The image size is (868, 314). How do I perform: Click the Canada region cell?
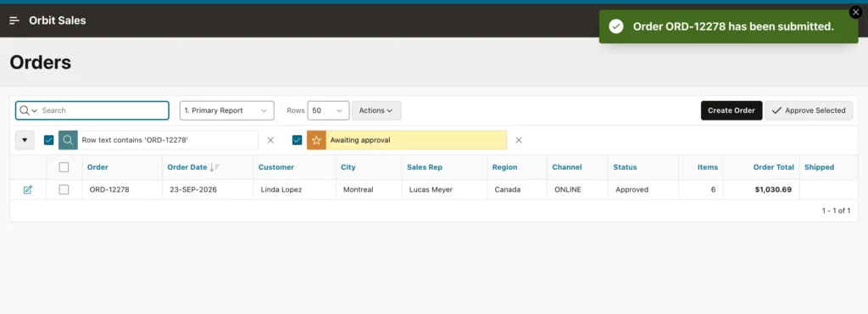point(508,189)
